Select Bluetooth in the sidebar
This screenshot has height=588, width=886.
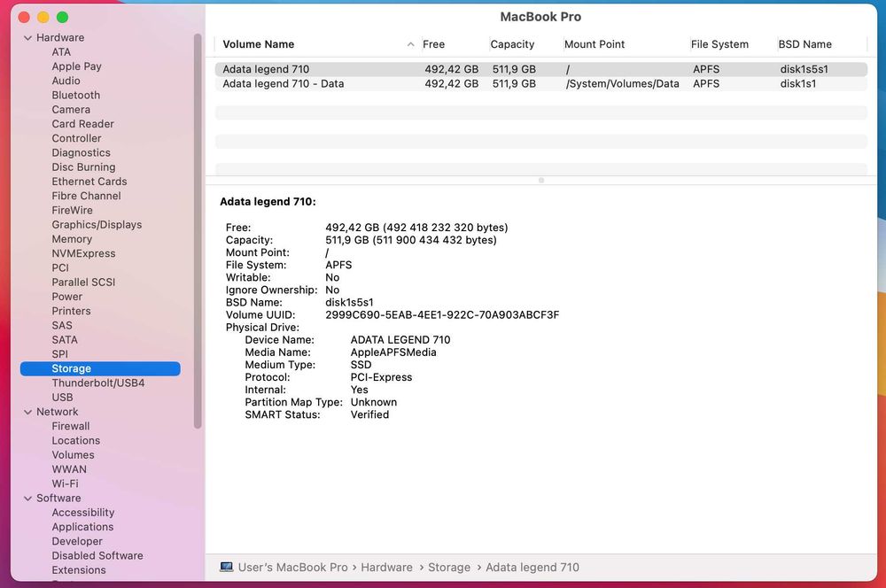tap(75, 95)
